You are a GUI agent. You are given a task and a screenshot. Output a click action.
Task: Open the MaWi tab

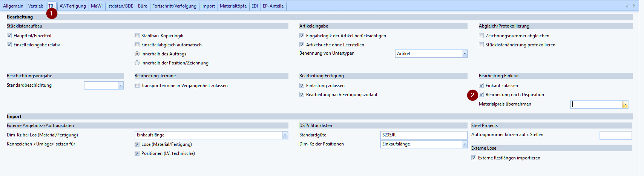click(x=97, y=6)
